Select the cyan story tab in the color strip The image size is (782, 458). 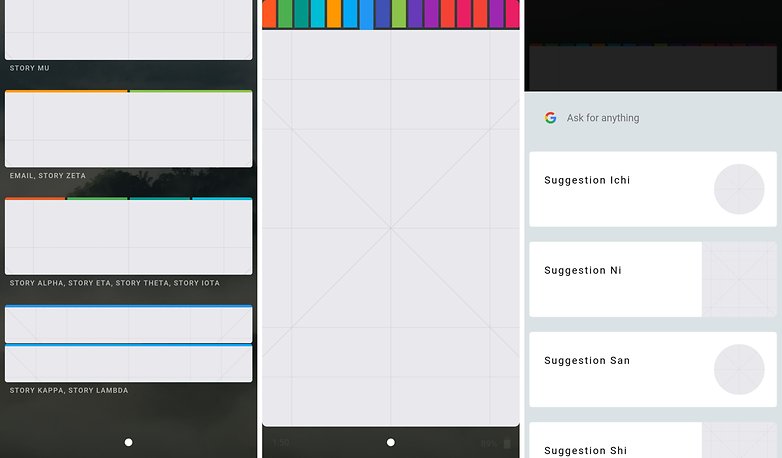(x=318, y=13)
